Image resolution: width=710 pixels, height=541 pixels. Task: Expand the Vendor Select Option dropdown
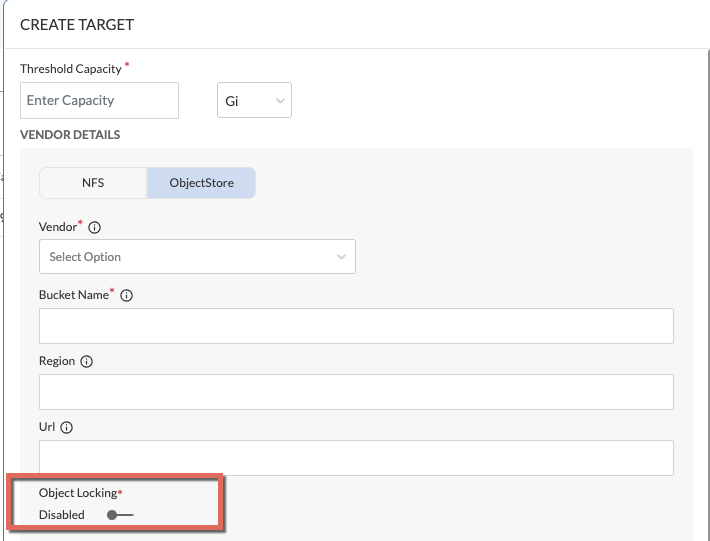click(197, 257)
